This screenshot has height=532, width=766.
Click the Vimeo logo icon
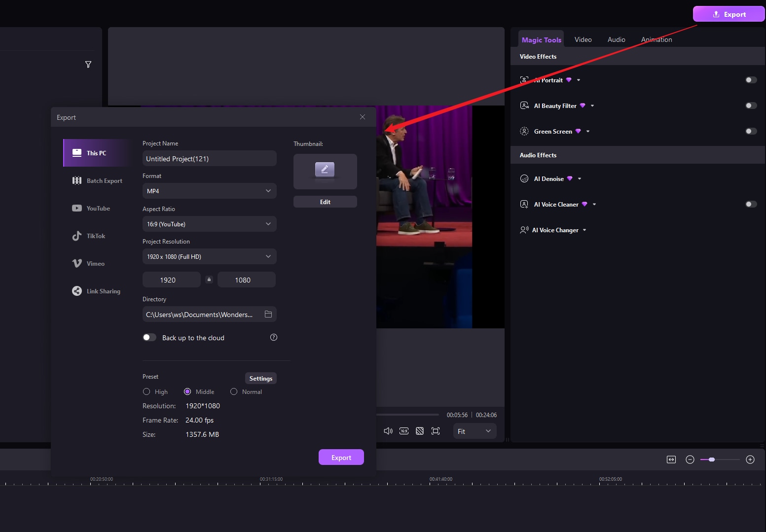tap(77, 263)
